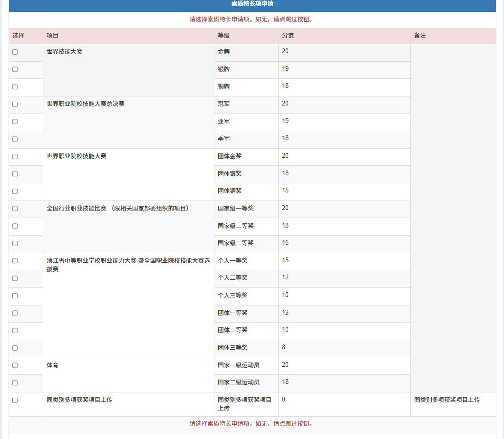This screenshot has width=504, height=439.
Task: Select 个人一等奖 for the 浙江省 competition
Action: pos(14,261)
